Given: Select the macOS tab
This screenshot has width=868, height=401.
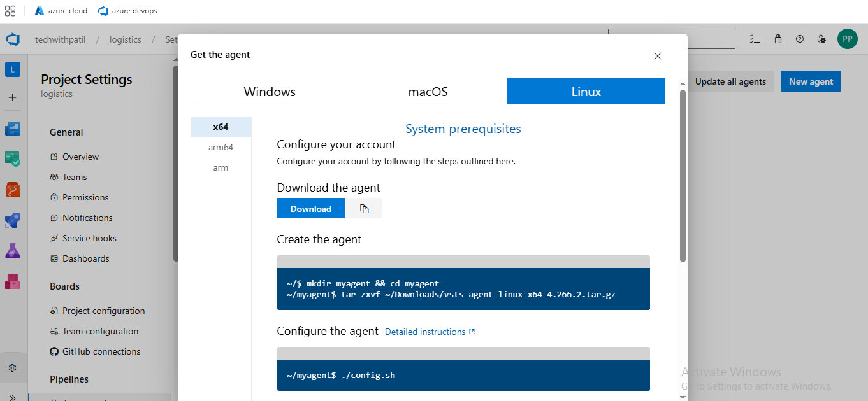Looking at the screenshot, I should click(428, 92).
